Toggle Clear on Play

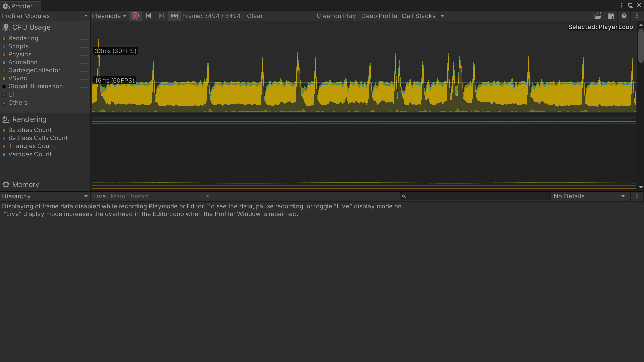tap(336, 16)
